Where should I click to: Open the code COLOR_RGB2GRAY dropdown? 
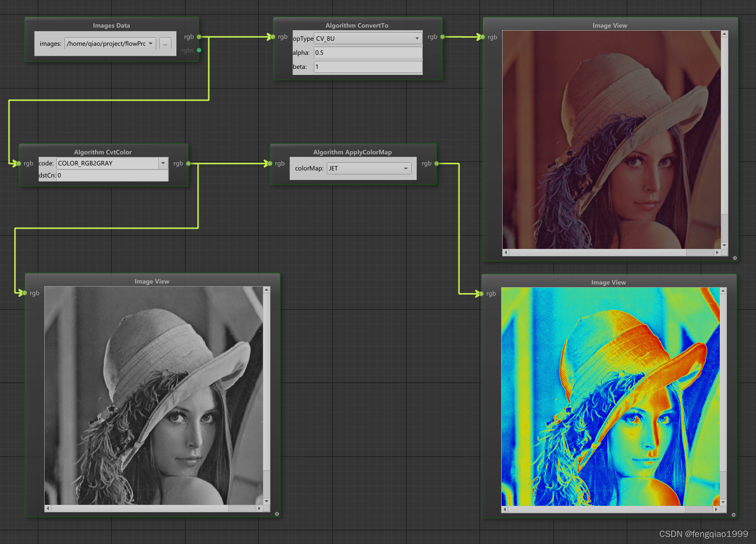coord(112,163)
